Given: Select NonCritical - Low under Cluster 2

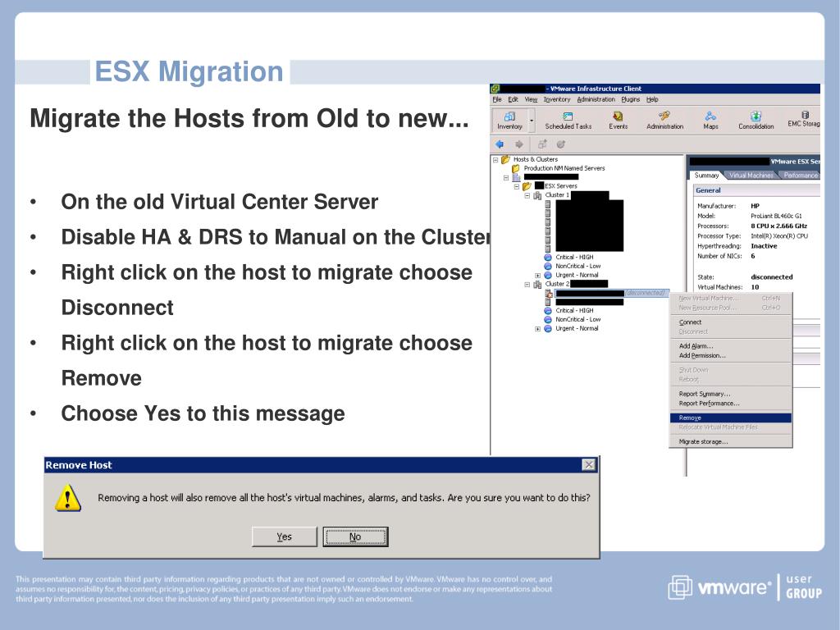Looking at the screenshot, I should pyautogui.click(x=578, y=320).
